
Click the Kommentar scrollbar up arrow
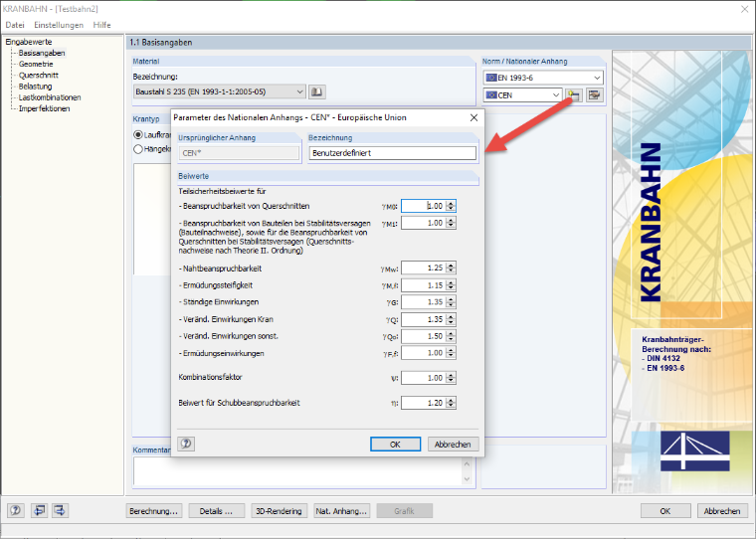467,463
